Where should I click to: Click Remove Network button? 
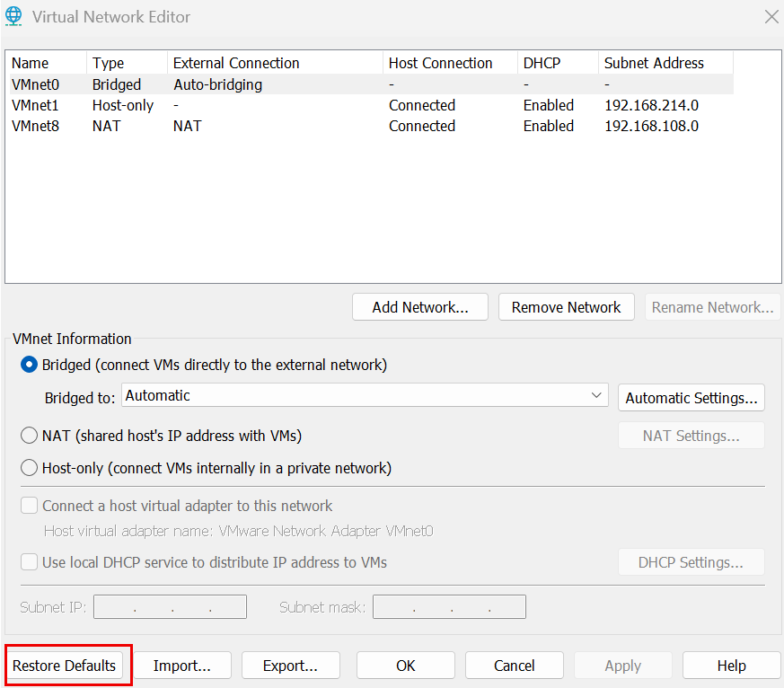coord(566,307)
